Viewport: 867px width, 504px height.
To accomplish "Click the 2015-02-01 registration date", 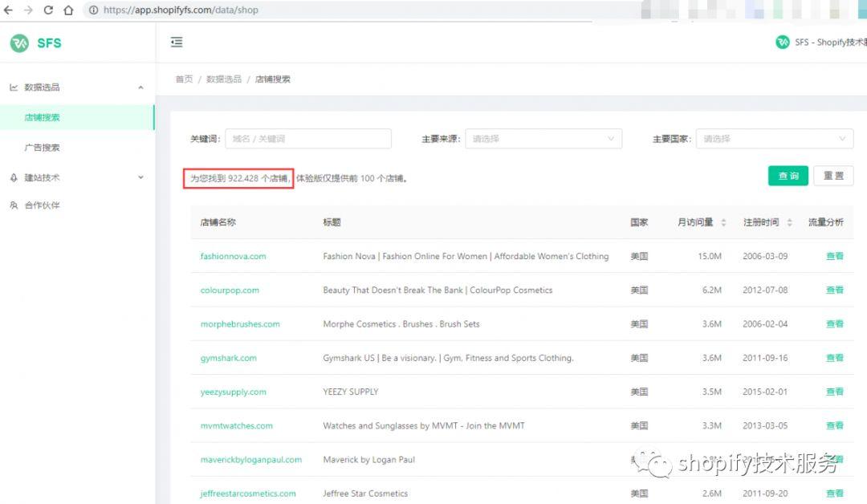I will (765, 392).
